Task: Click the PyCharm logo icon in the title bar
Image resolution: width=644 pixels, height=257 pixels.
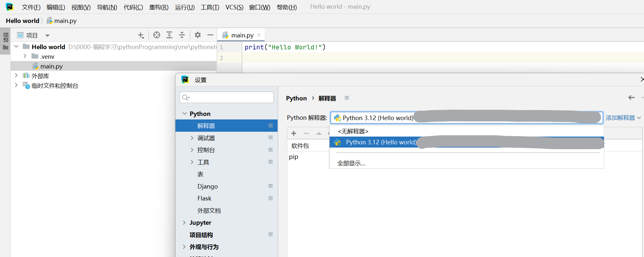Action: (x=9, y=7)
